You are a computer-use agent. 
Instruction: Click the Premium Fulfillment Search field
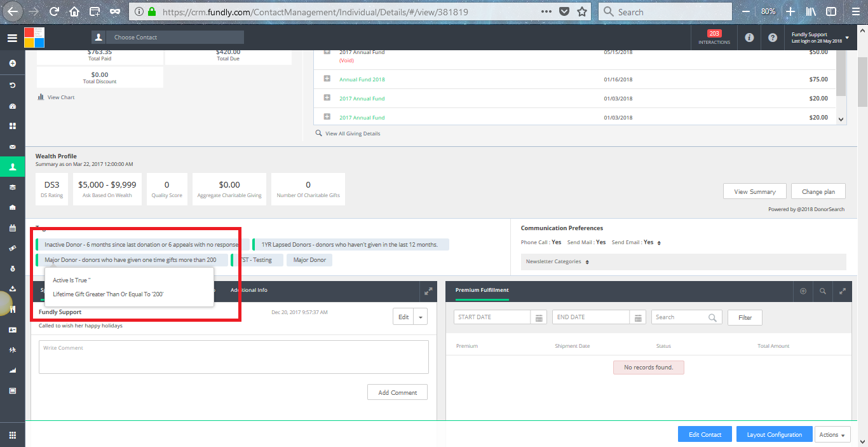click(687, 317)
